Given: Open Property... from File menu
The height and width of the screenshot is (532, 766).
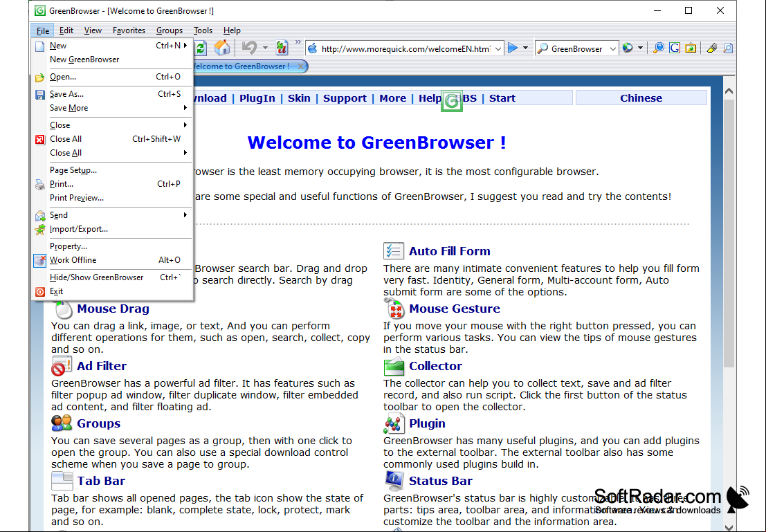Looking at the screenshot, I should click(112, 246).
